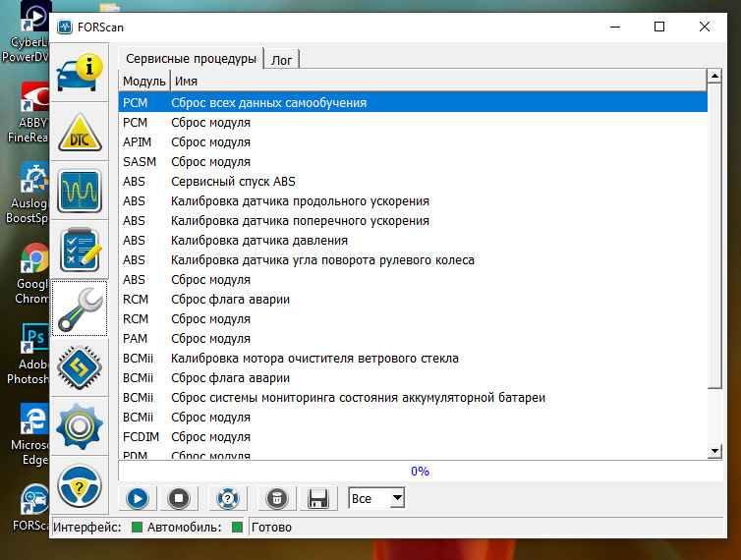Viewport: 741px width, 560px height.
Task: Click the floppy disk save button
Action: click(318, 498)
